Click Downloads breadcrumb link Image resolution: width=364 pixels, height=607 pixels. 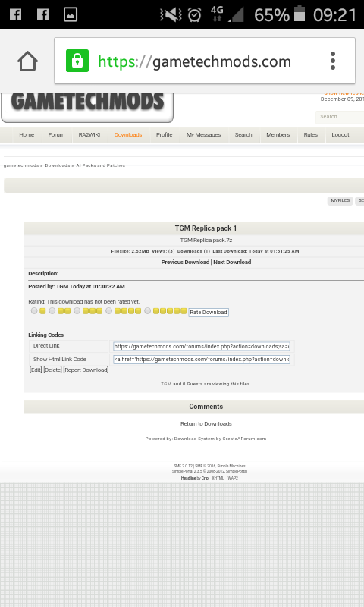pos(57,165)
